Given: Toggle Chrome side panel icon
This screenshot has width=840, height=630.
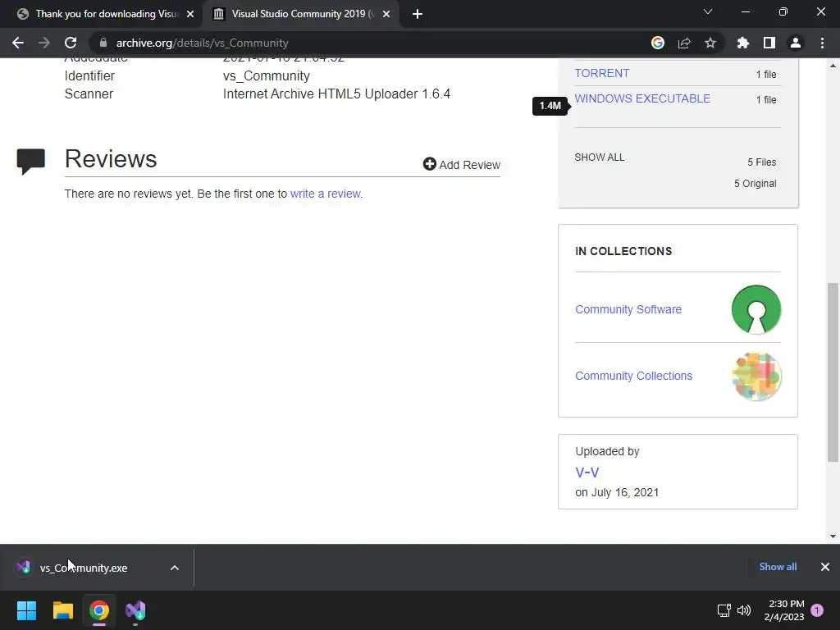Looking at the screenshot, I should [769, 43].
